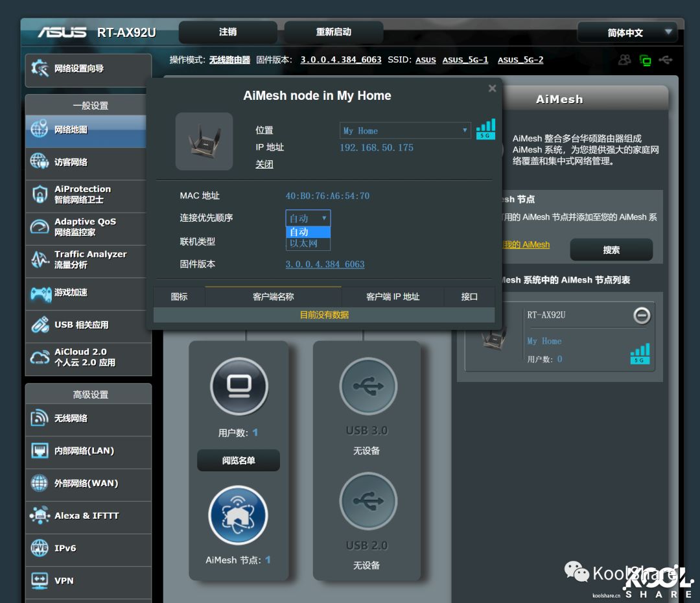Screen dimensions: 700x603
Task: Click the 5G signal strength icon in the dialog
Action: click(x=485, y=129)
